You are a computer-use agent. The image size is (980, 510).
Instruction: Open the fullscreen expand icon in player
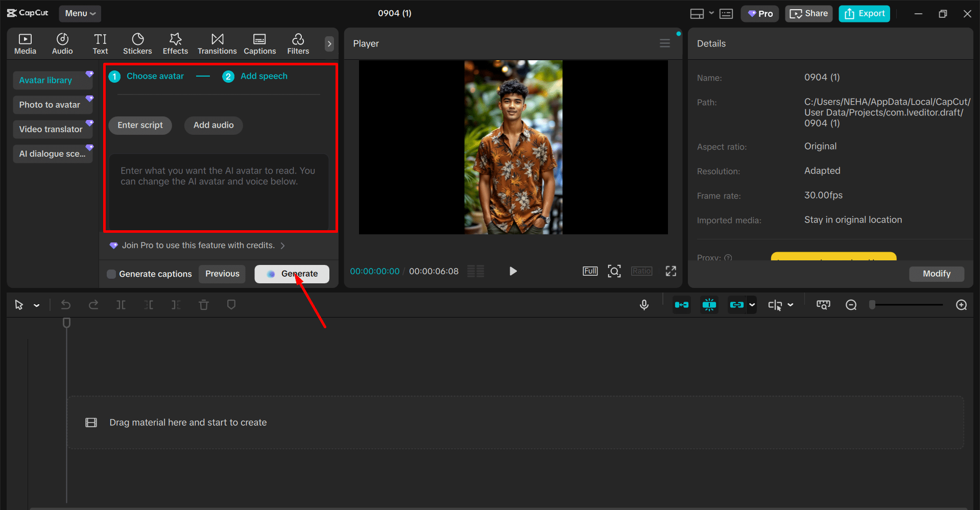click(x=671, y=271)
